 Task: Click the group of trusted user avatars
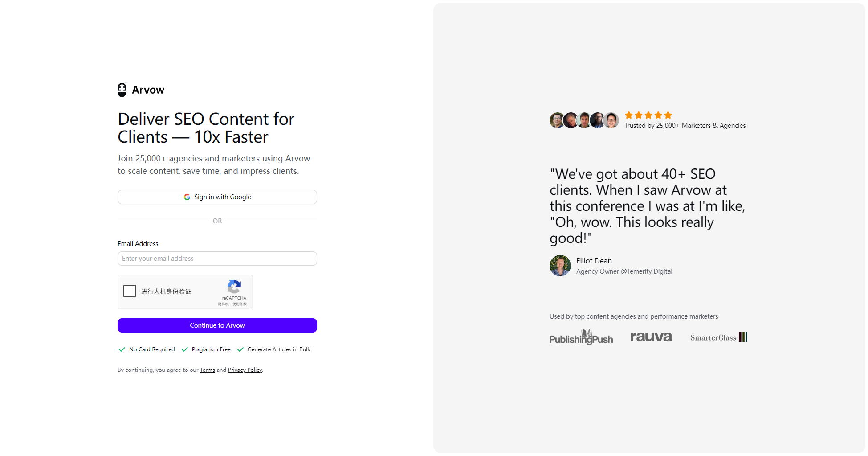584,120
